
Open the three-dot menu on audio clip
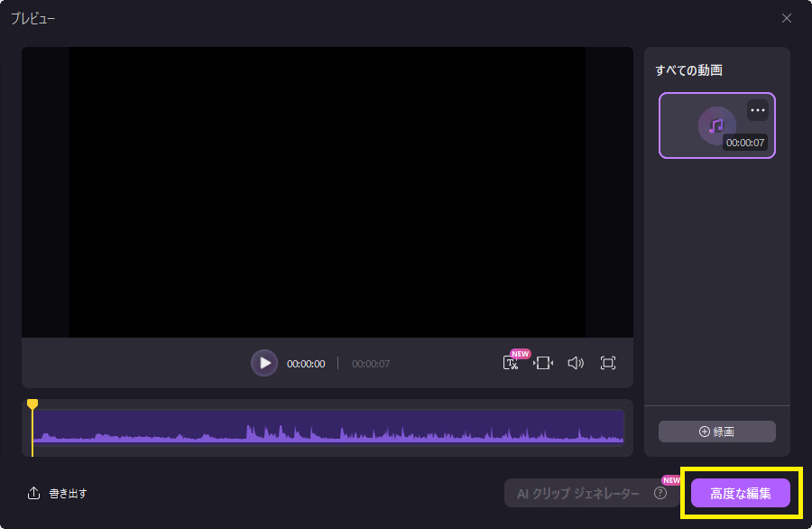pyautogui.click(x=758, y=110)
